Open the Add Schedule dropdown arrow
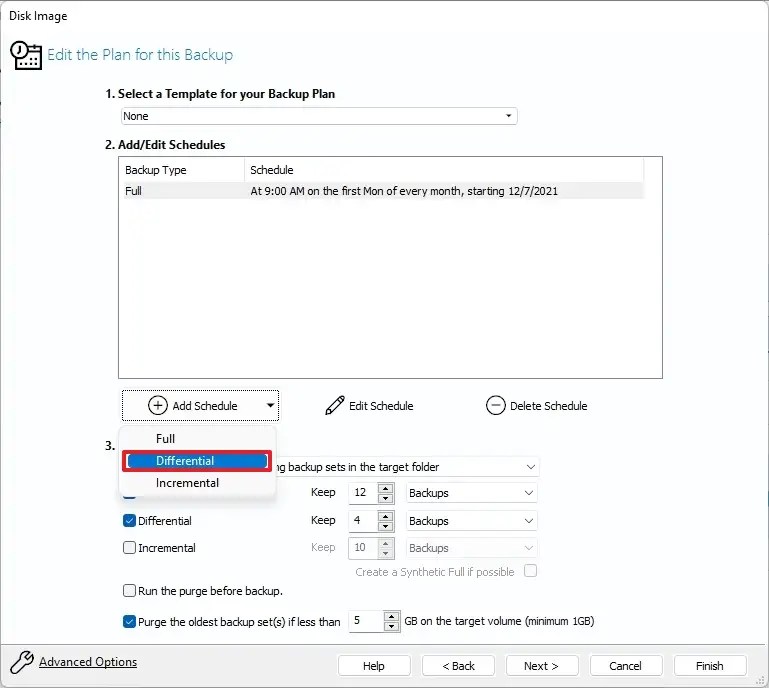Screen dimensions: 769x688 point(270,406)
